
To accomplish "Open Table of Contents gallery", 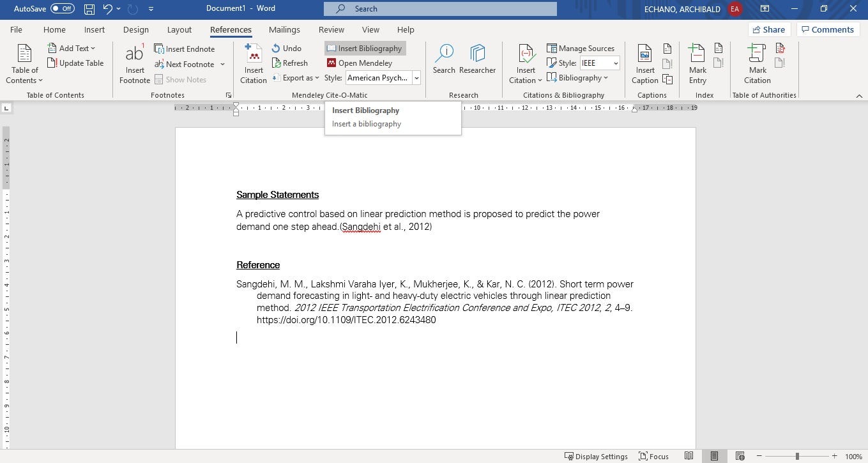I will click(24, 64).
